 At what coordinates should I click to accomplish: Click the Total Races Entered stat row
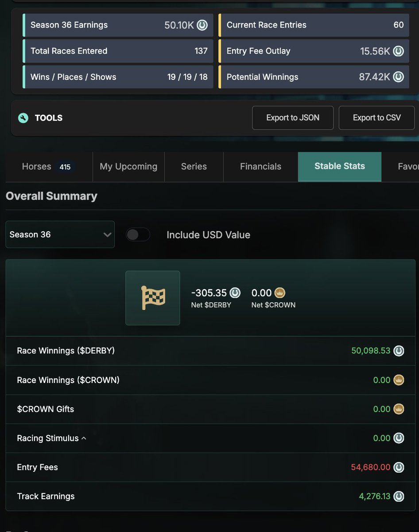click(118, 51)
